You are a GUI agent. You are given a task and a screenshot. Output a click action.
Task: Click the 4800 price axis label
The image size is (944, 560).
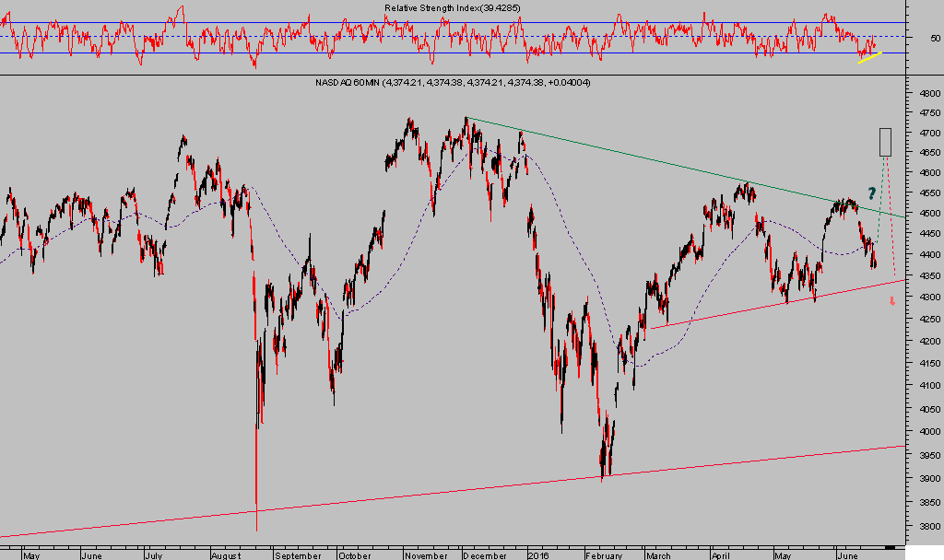(x=927, y=94)
